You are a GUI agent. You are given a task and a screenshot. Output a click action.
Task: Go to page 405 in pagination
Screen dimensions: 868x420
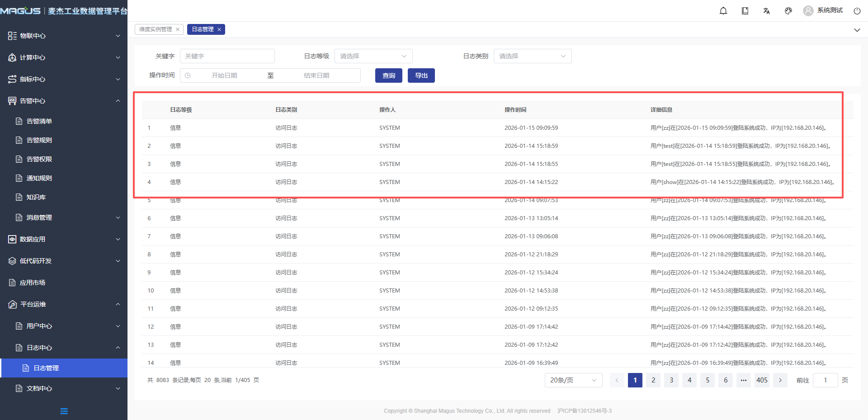tap(762, 380)
